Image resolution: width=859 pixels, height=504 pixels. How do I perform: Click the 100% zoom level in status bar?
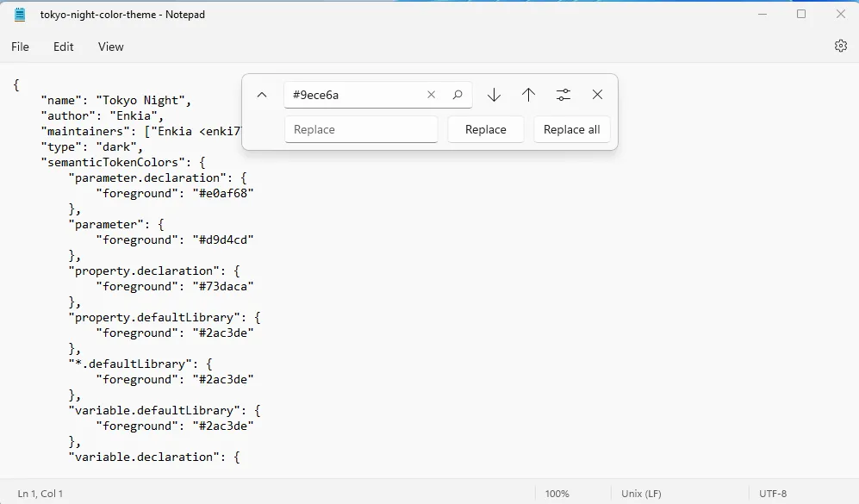(x=557, y=494)
